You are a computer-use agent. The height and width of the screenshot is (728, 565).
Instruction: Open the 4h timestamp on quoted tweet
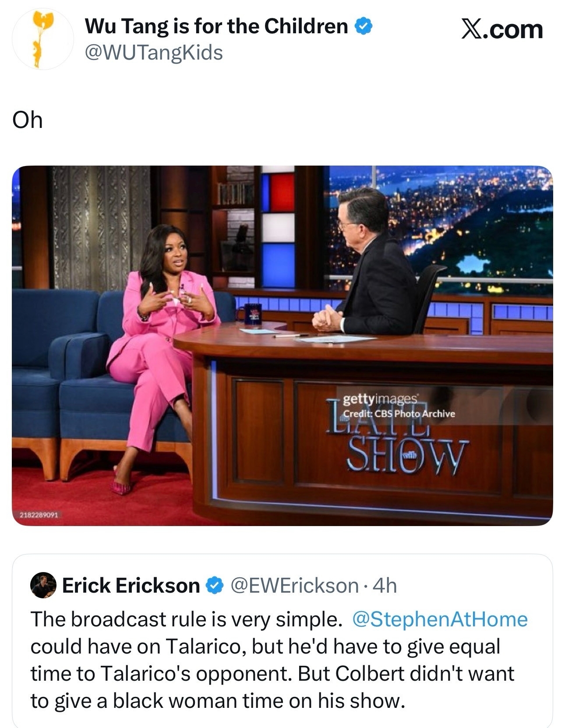(384, 586)
